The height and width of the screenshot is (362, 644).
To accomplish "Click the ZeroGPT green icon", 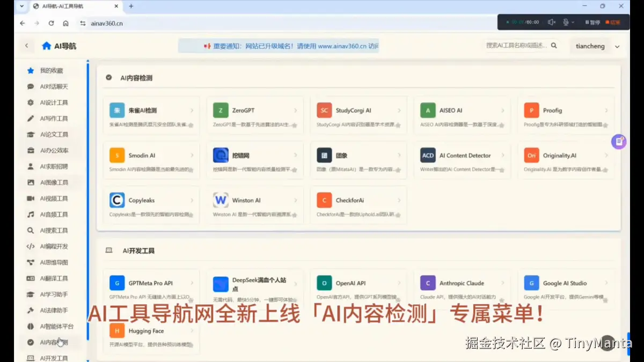I will pos(220,109).
